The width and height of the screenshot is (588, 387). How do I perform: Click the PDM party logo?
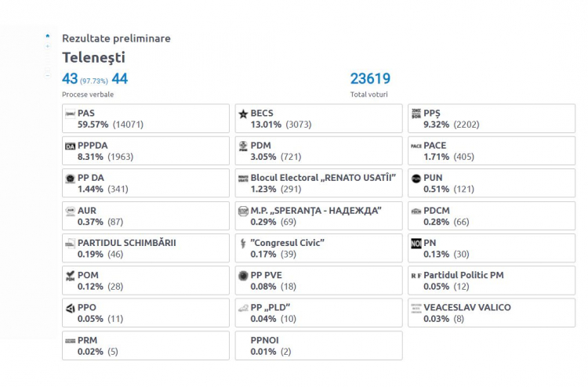point(243,146)
